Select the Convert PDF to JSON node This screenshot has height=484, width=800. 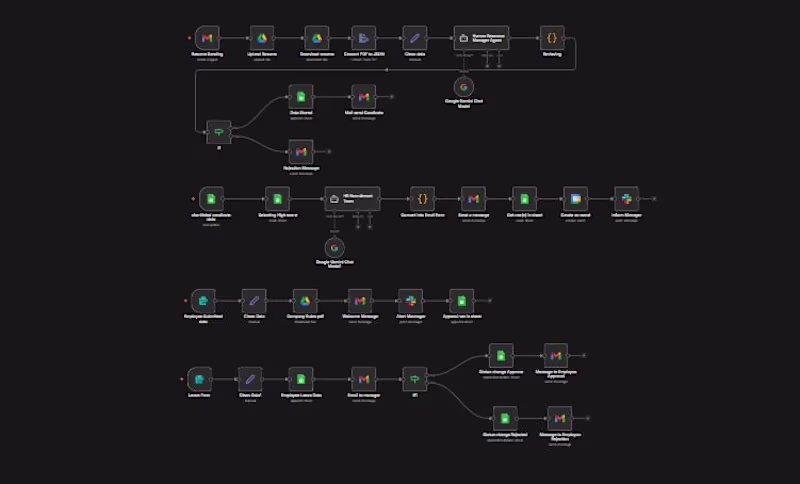click(364, 38)
